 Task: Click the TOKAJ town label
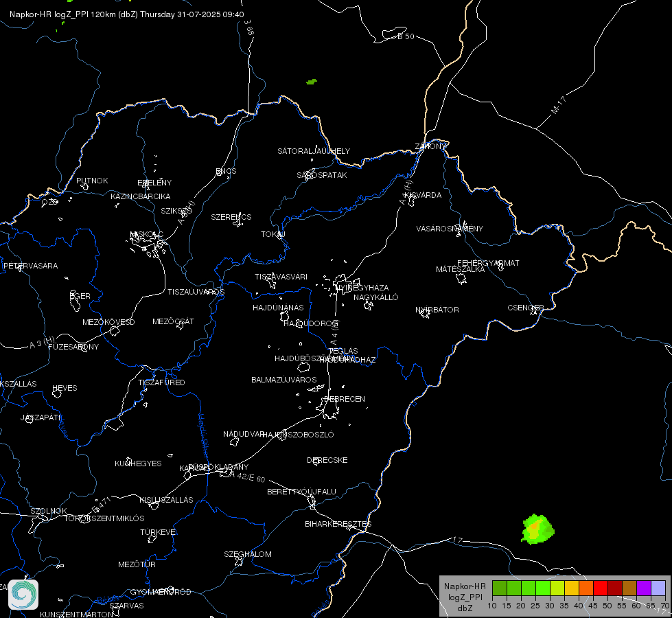click(273, 234)
